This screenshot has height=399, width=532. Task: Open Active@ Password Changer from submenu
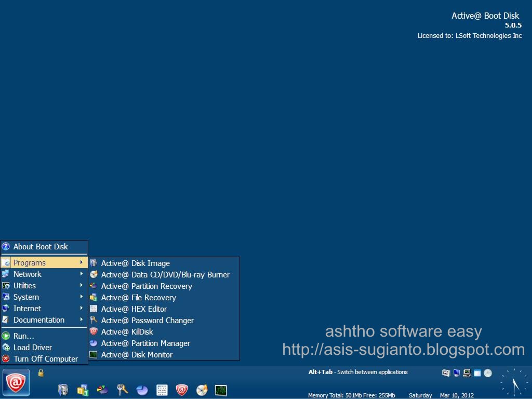(x=164, y=320)
